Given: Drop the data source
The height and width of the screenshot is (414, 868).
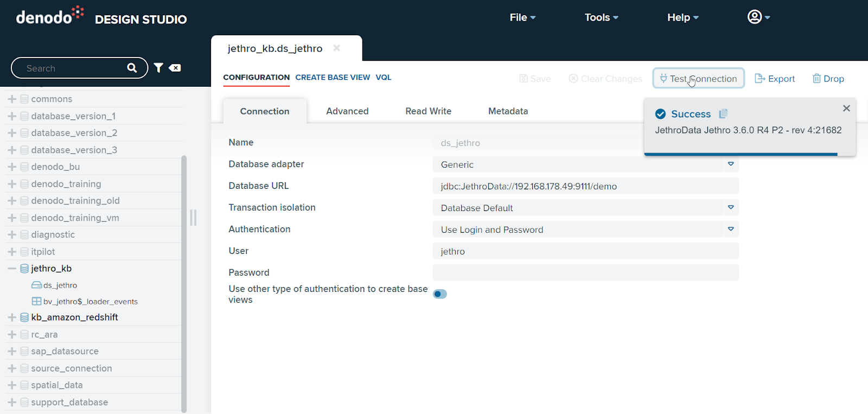Looking at the screenshot, I should click(x=828, y=79).
